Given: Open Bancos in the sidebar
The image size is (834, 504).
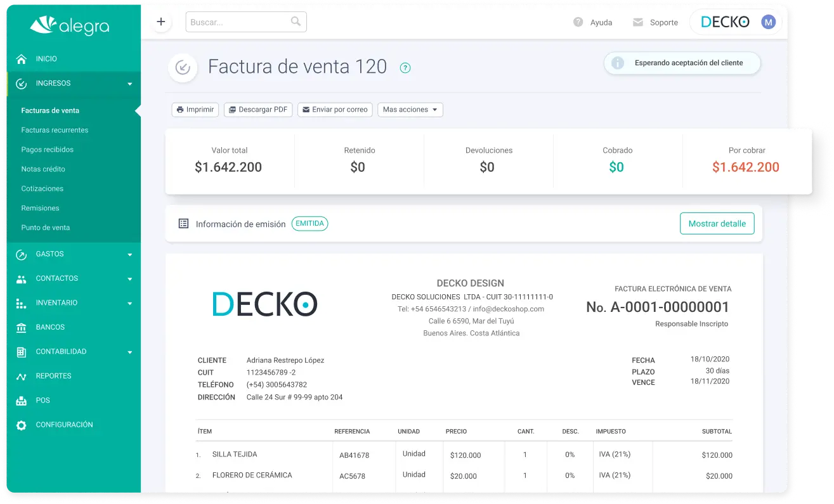Looking at the screenshot, I should pos(50,327).
